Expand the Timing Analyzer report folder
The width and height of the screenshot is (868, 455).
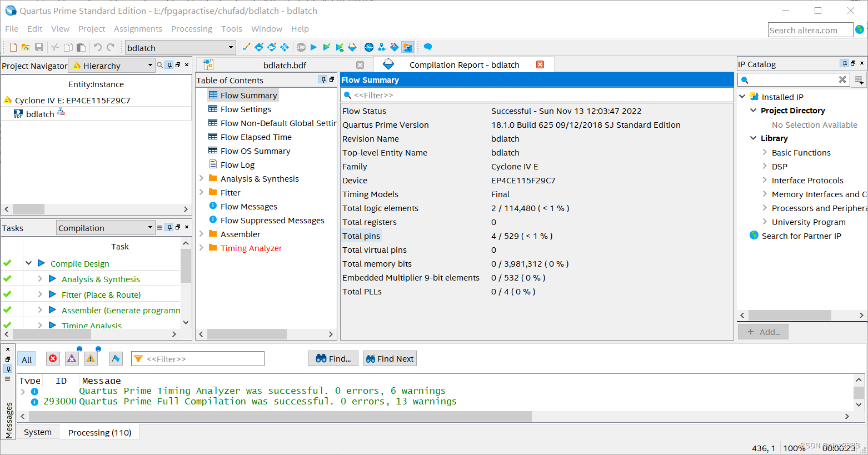[201, 248]
